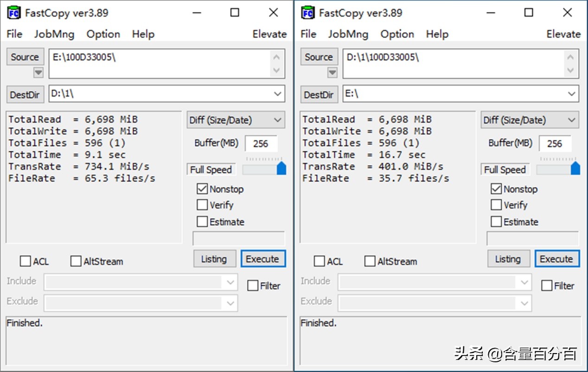
Task: Click source field scroll-up arrow in left window
Action: pos(277,57)
